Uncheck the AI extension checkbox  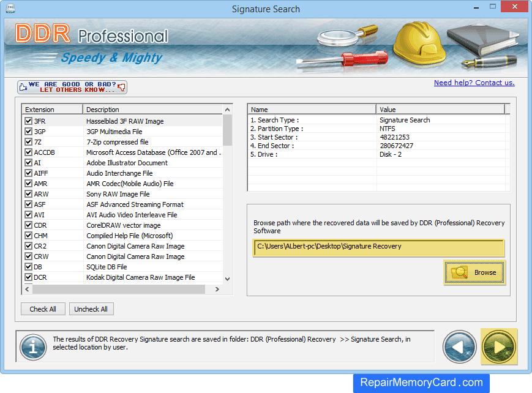pos(29,163)
